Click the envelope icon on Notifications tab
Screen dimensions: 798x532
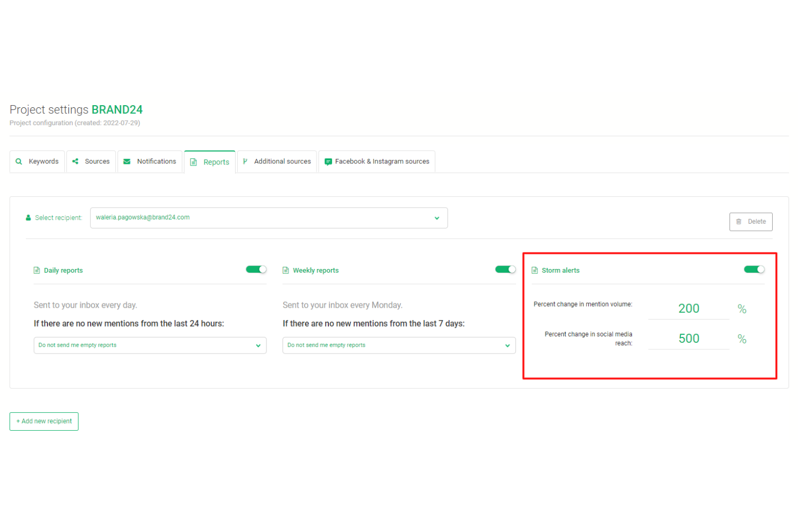pyautogui.click(x=127, y=161)
